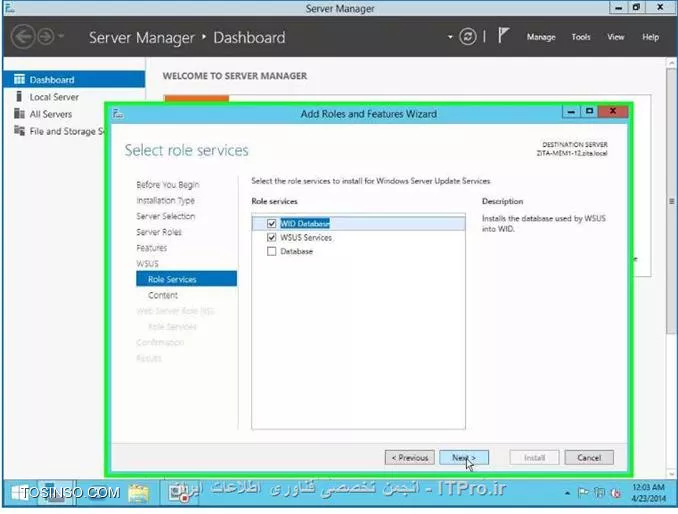
Task: Minimize the Add Roles wizard window
Action: (x=571, y=111)
